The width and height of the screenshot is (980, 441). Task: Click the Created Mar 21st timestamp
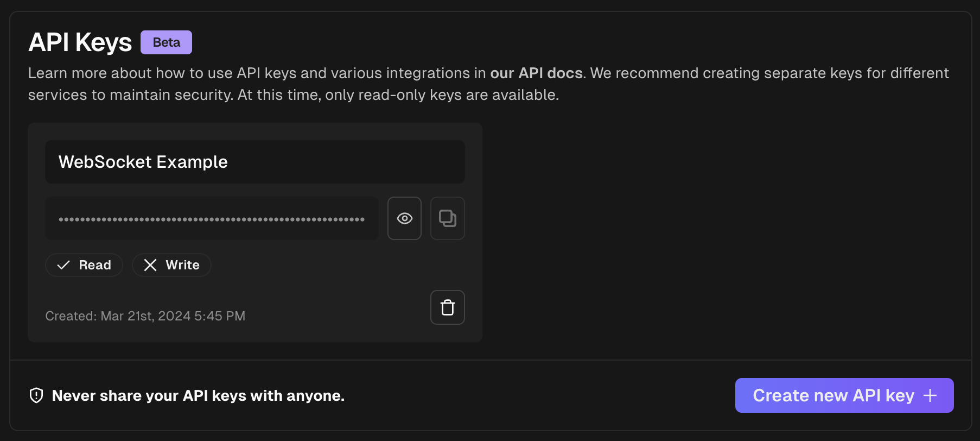click(x=145, y=316)
